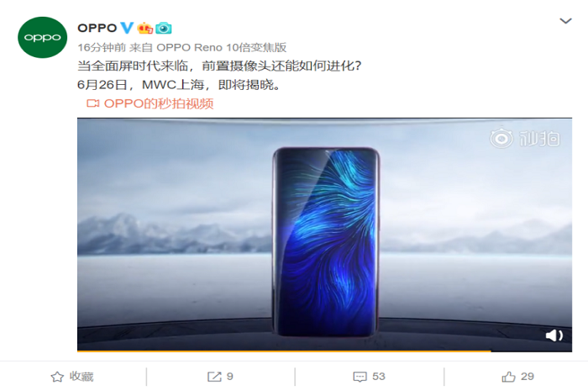Click the teal camera badge icon
Screen dimensions: 588x391
pyautogui.click(x=164, y=28)
